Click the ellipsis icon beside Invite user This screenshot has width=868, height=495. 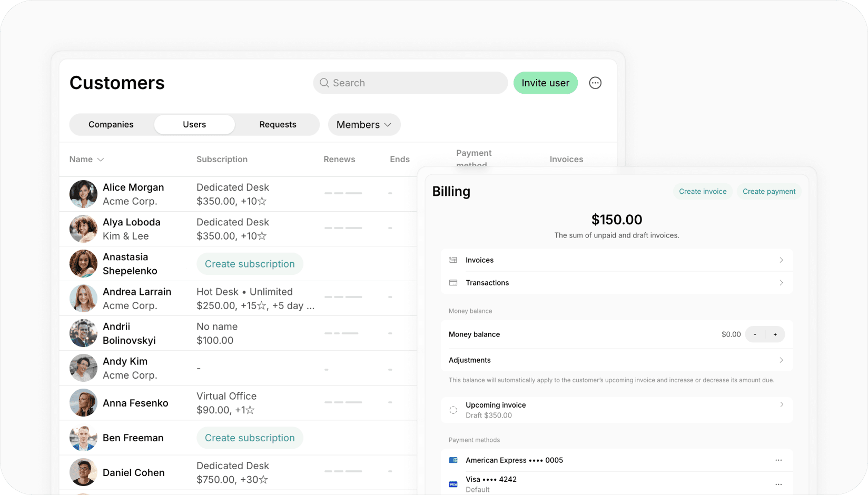pyautogui.click(x=595, y=83)
